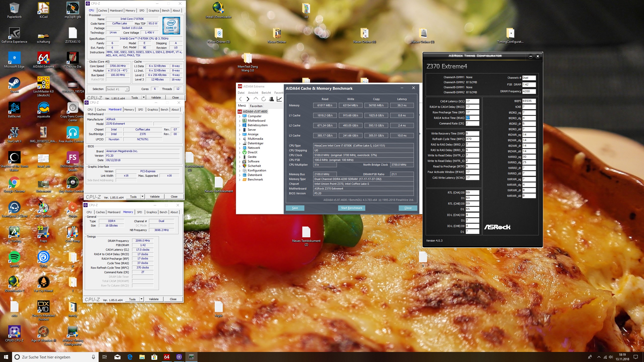This screenshot has height=362, width=644.
Task: Click the AIDA64 user report icon
Action: (271, 99)
